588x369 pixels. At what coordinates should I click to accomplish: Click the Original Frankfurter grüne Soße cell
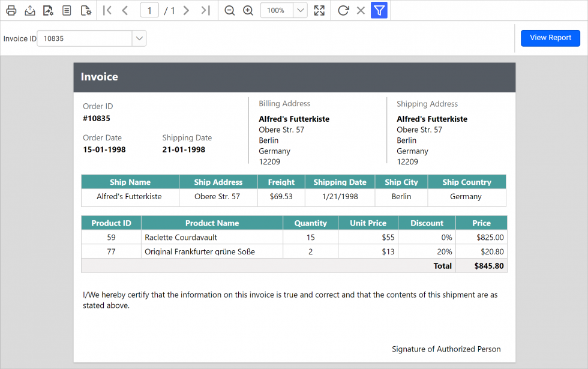coord(212,251)
